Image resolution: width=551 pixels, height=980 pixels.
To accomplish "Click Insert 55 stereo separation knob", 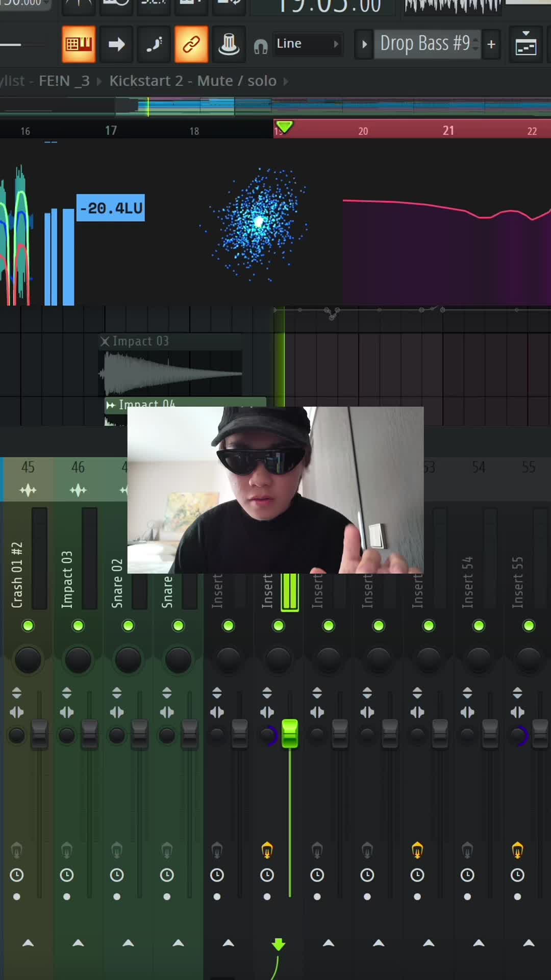I will [517, 736].
